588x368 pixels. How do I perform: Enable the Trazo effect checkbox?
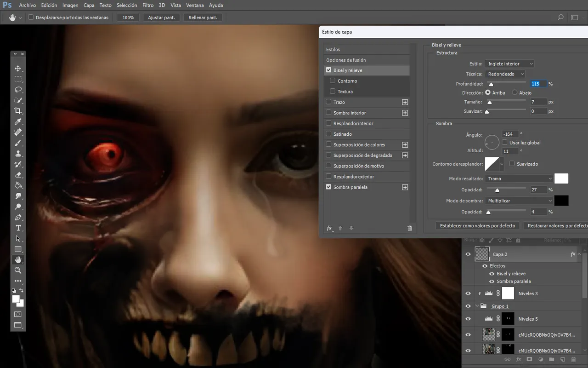[328, 102]
